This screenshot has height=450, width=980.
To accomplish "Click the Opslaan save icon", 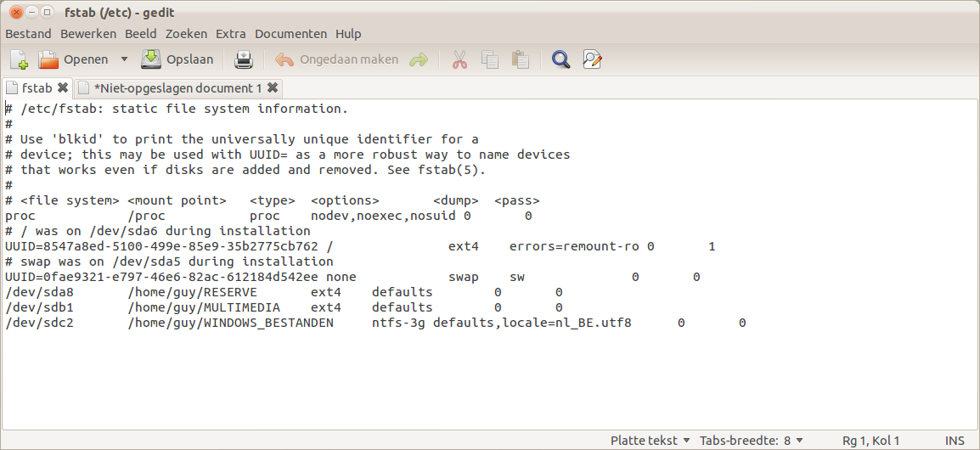I will 151,59.
